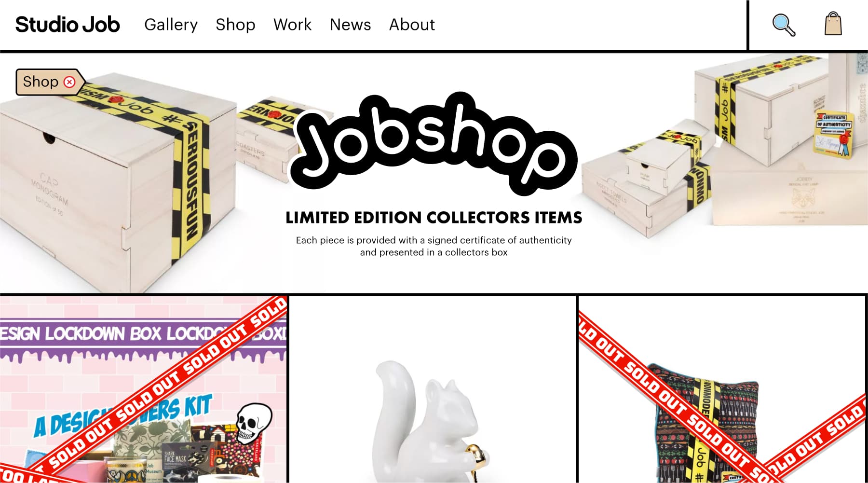Open the shopping bag cart icon
868x483 pixels.
833,24
